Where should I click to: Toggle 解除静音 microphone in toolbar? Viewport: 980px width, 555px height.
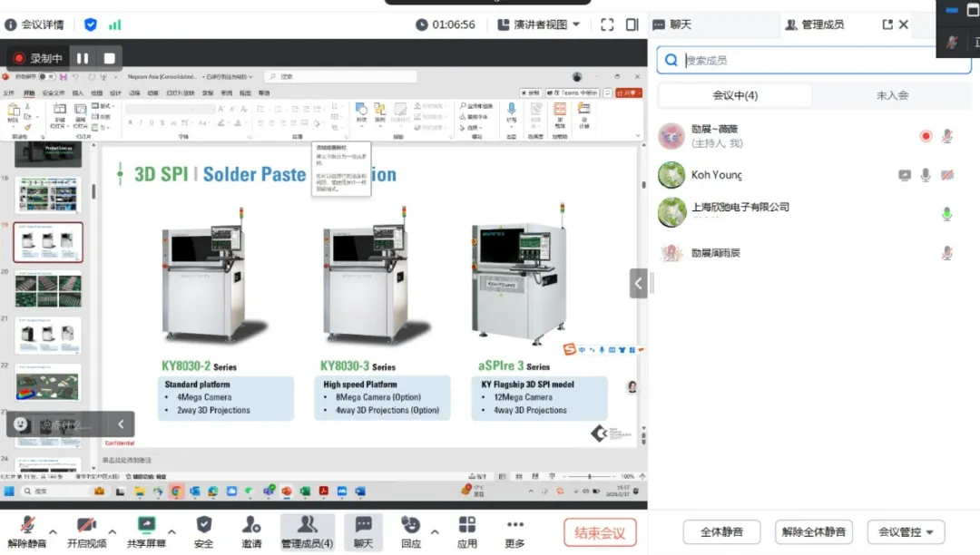[27, 532]
